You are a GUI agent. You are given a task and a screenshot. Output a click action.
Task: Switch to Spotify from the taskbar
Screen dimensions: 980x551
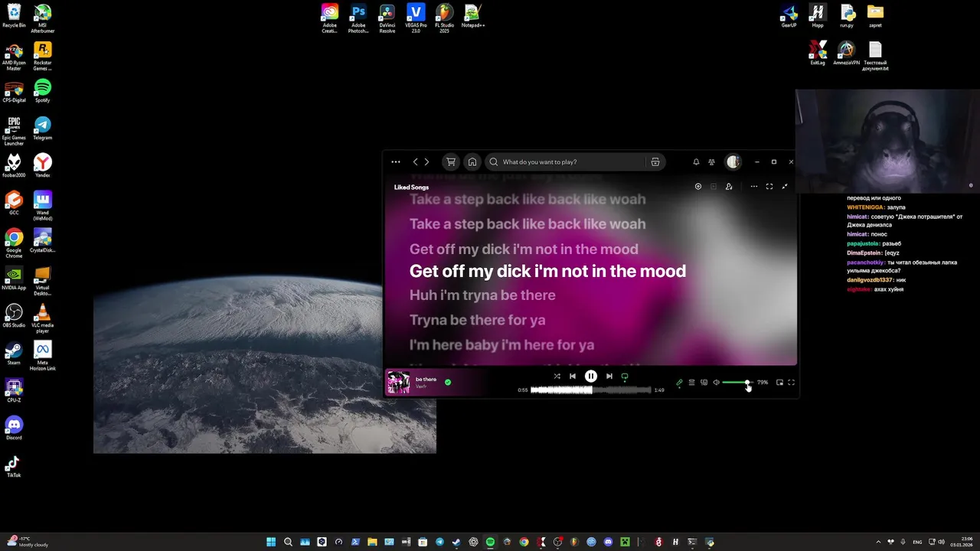490,542
